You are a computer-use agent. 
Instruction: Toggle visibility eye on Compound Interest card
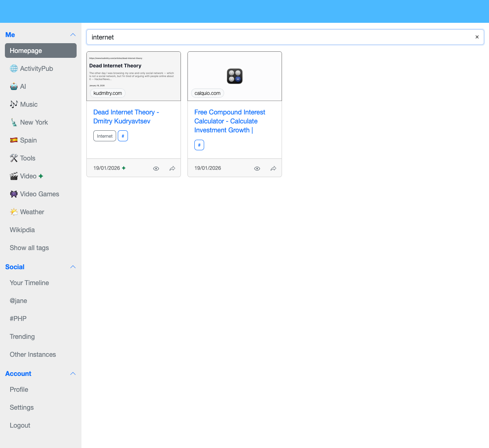(257, 168)
